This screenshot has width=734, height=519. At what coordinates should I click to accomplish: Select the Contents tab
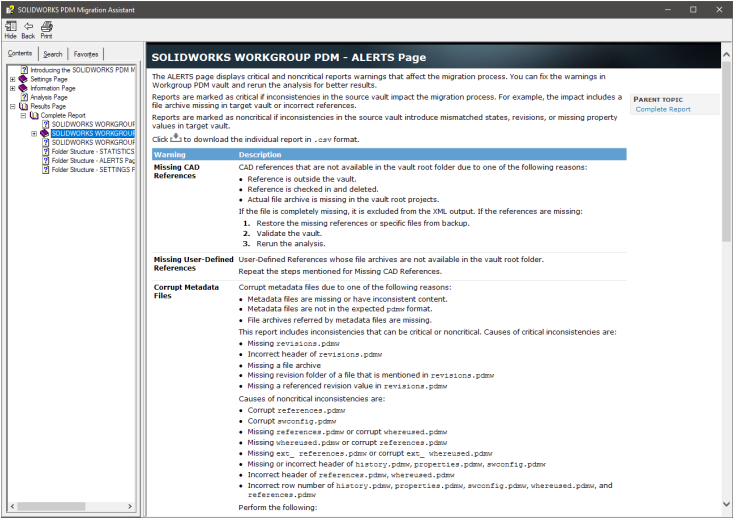pos(20,54)
